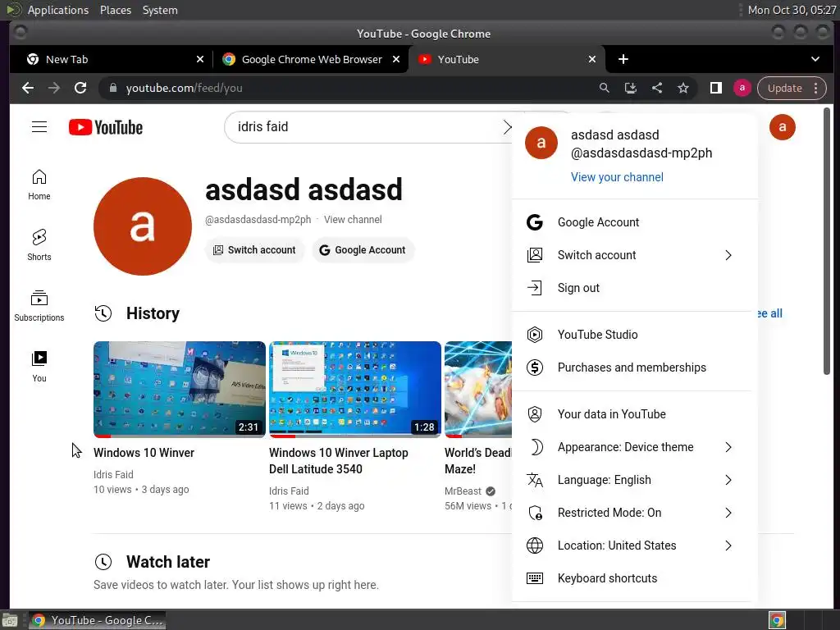Open the World's Deadliest Maze thumbnail
Screen dimensions: 840x630
point(478,390)
